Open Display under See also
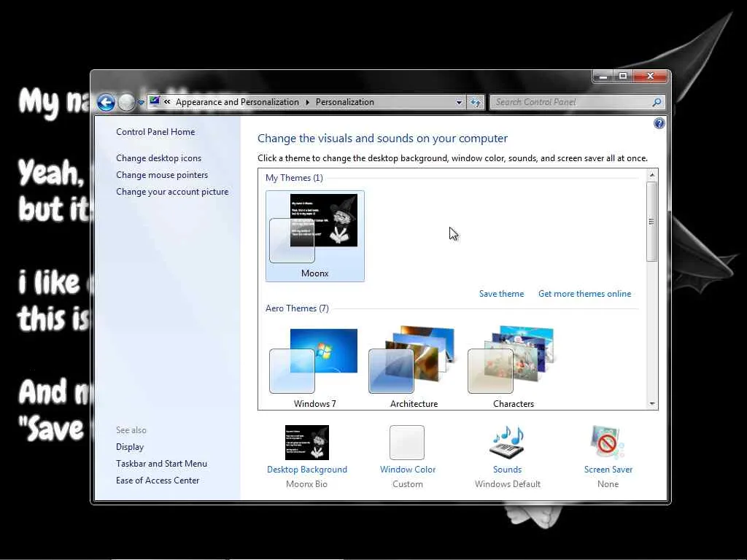 (x=130, y=447)
